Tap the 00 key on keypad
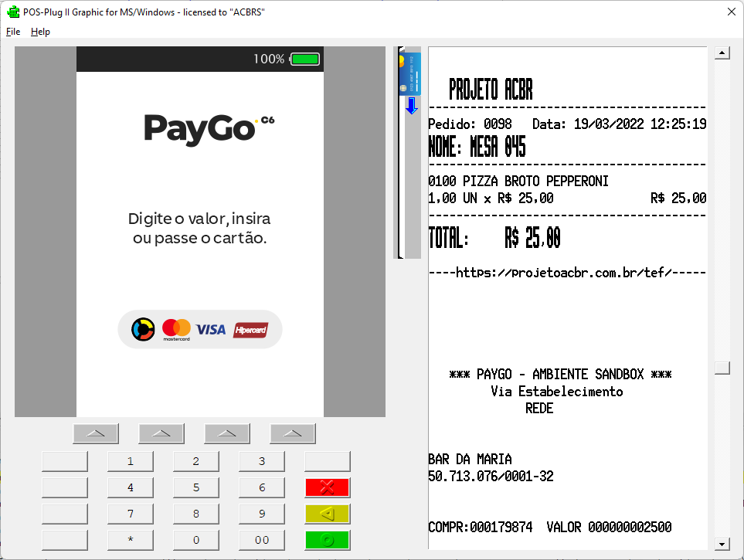Viewport: 744px width, 560px height. click(262, 540)
